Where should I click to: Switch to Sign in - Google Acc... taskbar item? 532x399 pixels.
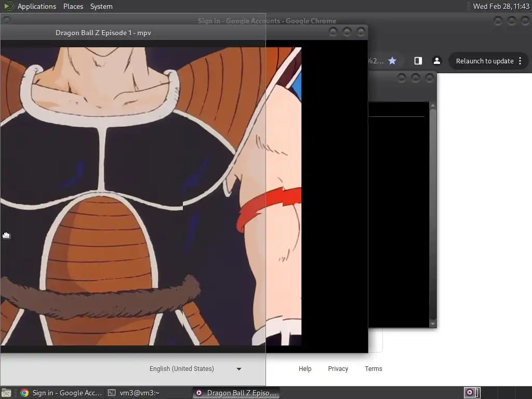[x=61, y=393]
